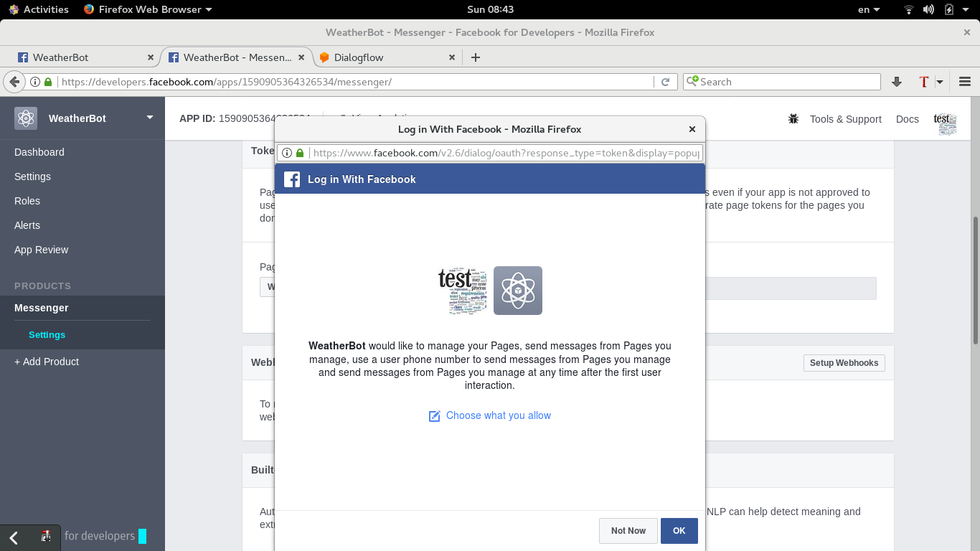Open Roles in the sidebar
The width and height of the screenshot is (980, 551).
pos(27,201)
